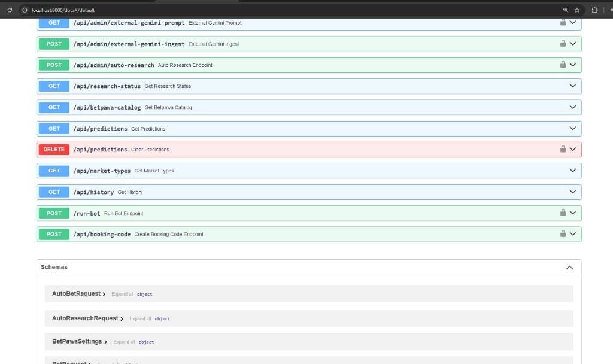This screenshot has height=364, width=613.
Task: Bookmark this page with the star icon
Action: pyautogui.click(x=576, y=10)
